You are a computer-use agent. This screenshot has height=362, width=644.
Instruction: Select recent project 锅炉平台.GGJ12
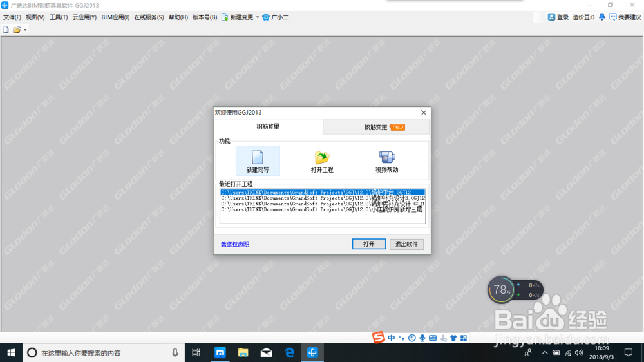(x=323, y=193)
